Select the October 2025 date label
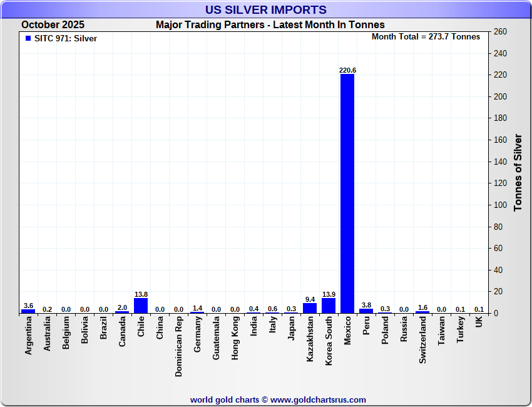Image resolution: width=532 pixels, height=407 pixels. [x=53, y=25]
